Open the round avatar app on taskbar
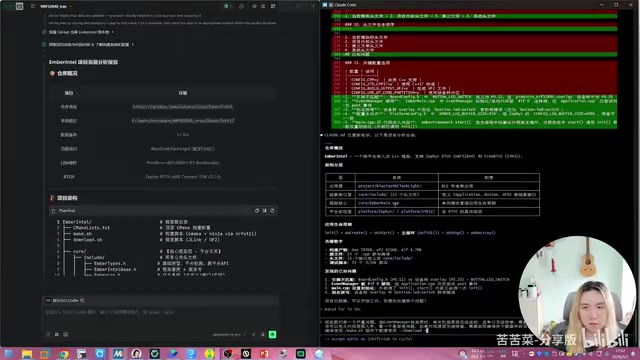640x360 pixels. (136, 353)
